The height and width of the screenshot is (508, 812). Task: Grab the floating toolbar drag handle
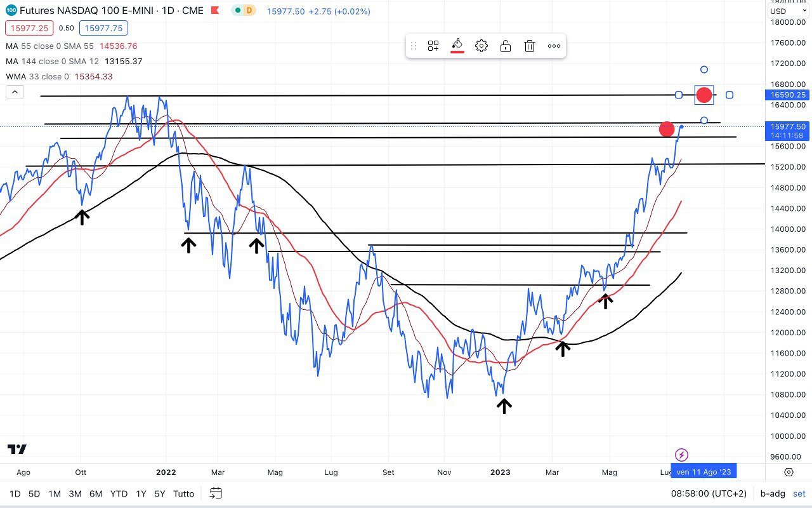pyautogui.click(x=414, y=46)
